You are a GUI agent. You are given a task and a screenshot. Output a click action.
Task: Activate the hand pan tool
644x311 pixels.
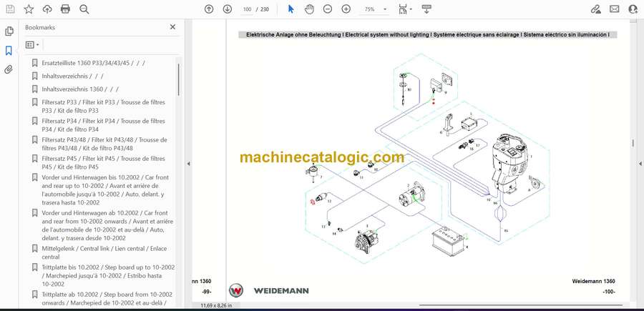309,9
